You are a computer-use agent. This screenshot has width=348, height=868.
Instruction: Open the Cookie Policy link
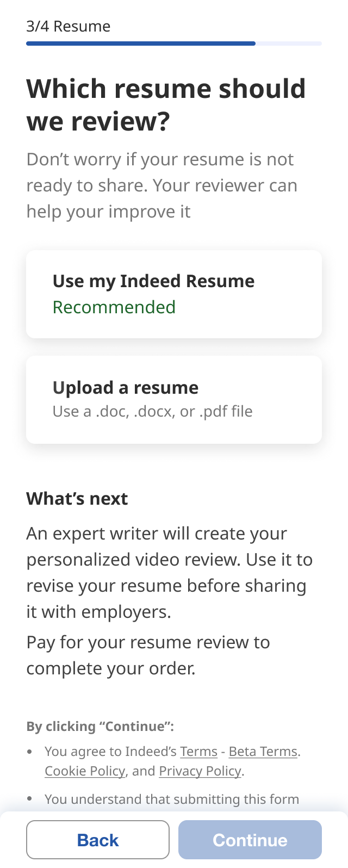(x=85, y=771)
